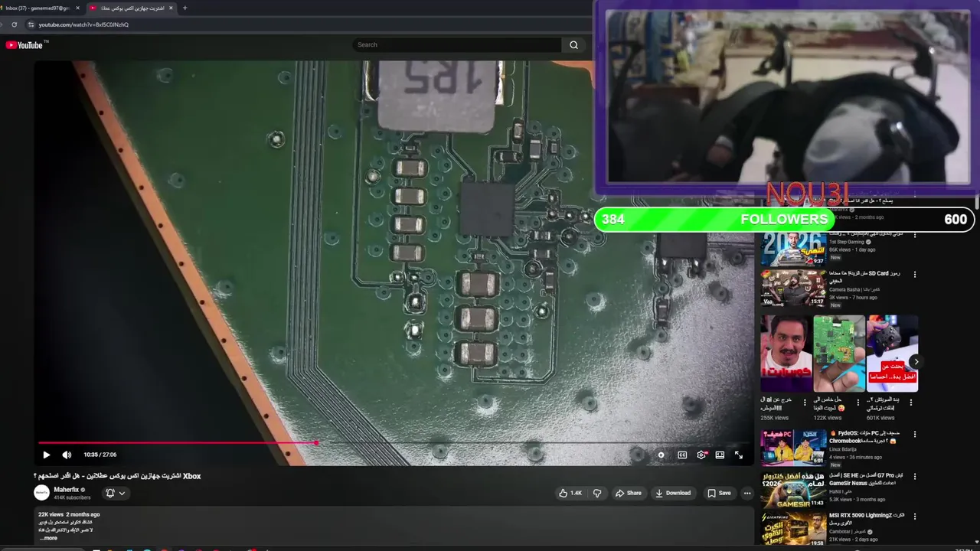Open Camera Basha channel link

pyautogui.click(x=854, y=289)
